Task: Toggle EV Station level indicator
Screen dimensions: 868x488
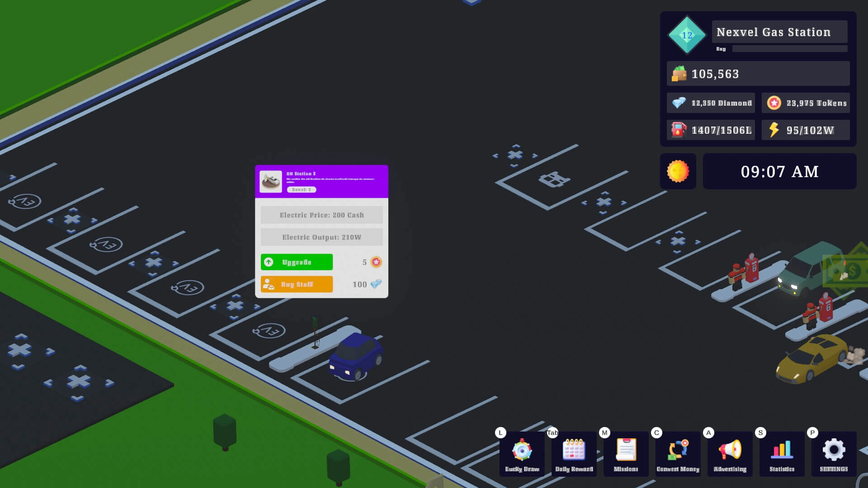Action: [x=301, y=189]
